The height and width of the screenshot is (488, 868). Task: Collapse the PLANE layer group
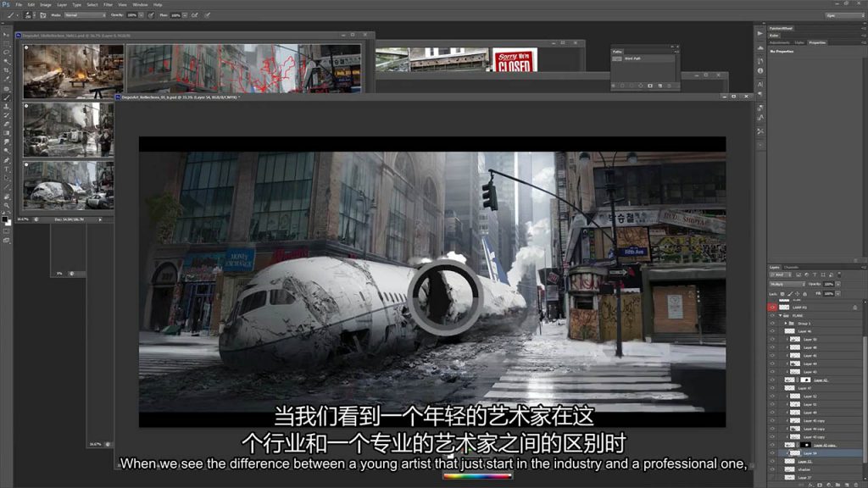781,315
